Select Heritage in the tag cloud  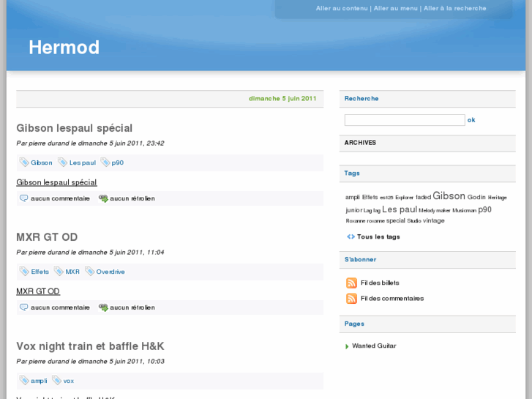click(497, 198)
